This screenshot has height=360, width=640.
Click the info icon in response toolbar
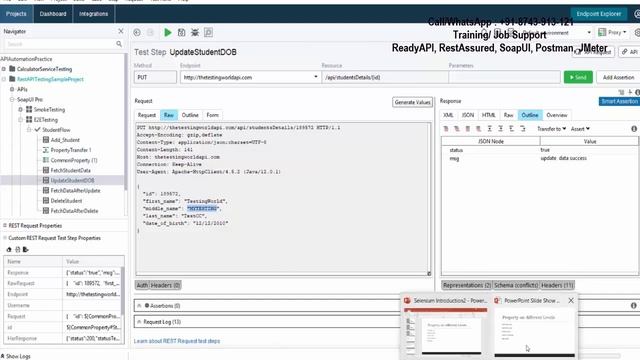(x=634, y=129)
